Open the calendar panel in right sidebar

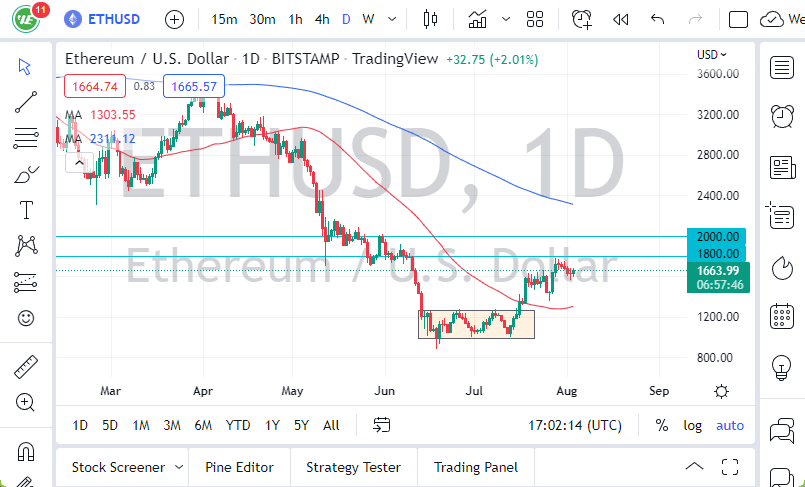pyautogui.click(x=781, y=318)
